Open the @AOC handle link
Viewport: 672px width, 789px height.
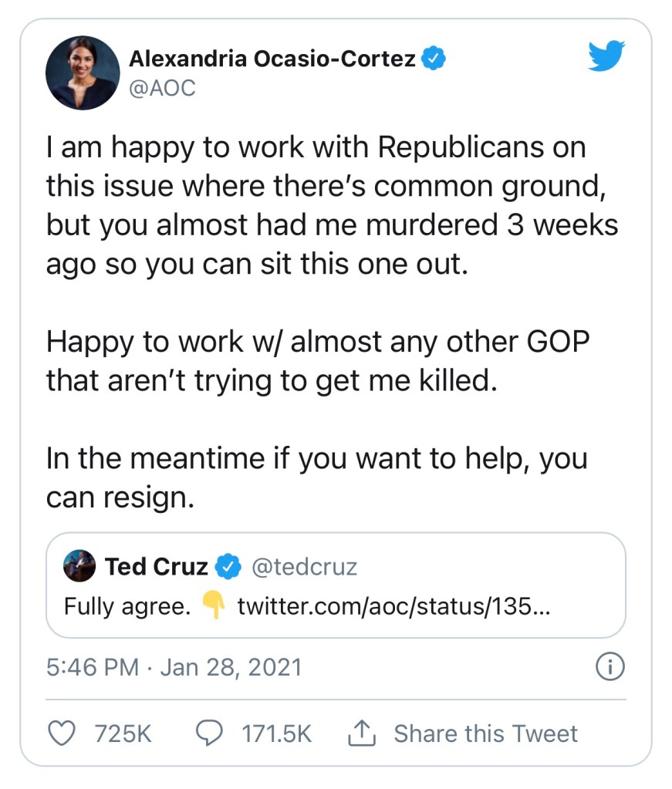pos(162,89)
